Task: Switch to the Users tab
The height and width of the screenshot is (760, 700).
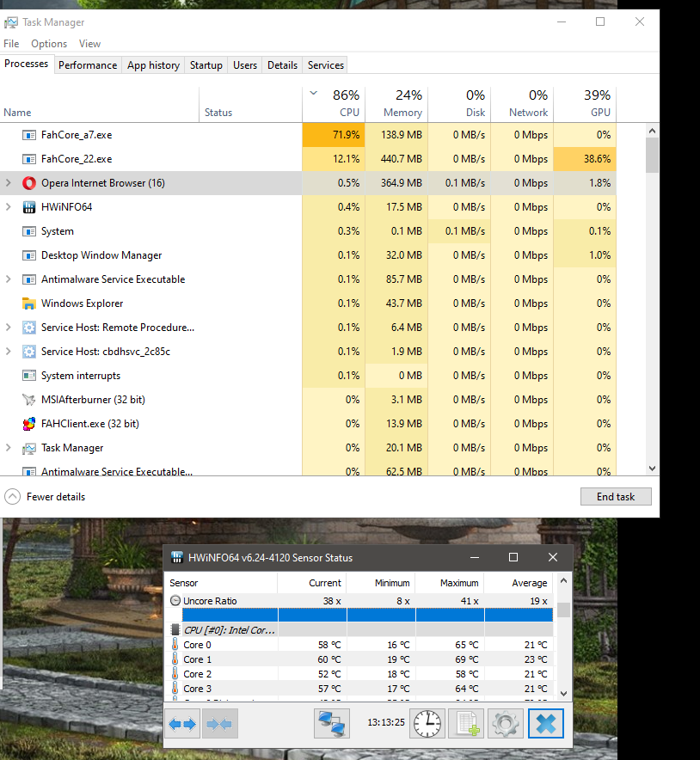Action: click(245, 65)
